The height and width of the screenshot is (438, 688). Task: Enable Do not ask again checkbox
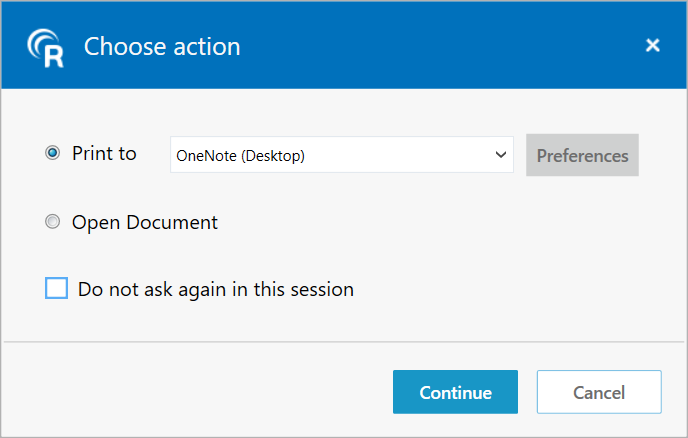[x=57, y=289]
